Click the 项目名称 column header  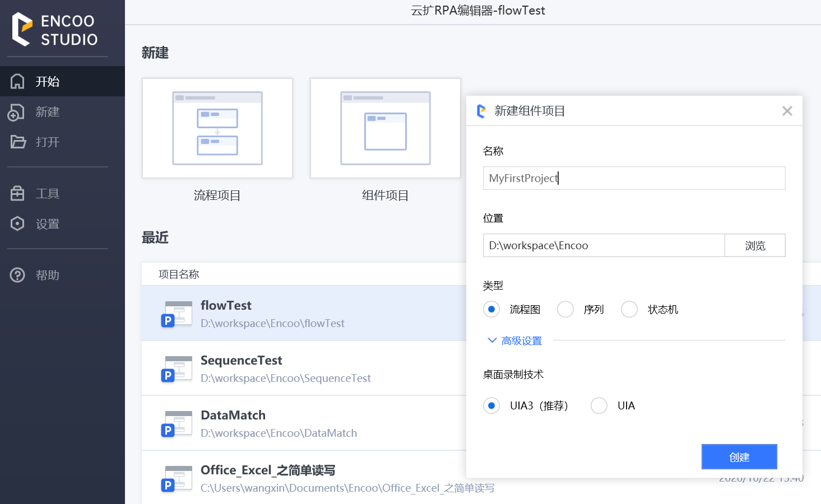pyautogui.click(x=179, y=274)
